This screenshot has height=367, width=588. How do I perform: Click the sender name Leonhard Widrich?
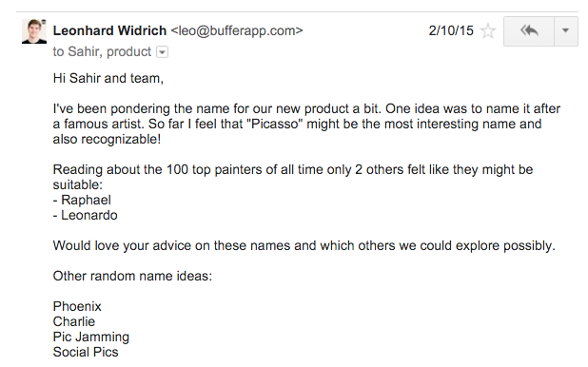pos(109,30)
